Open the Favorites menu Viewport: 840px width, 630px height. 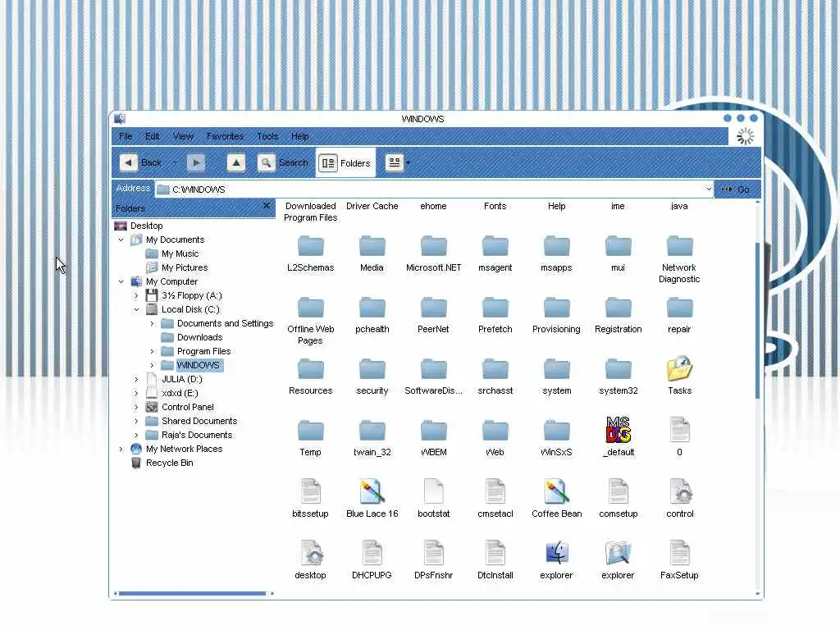pos(225,136)
